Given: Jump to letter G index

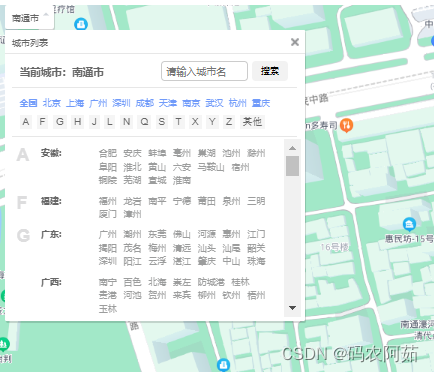Looking at the screenshot, I should click(60, 122).
